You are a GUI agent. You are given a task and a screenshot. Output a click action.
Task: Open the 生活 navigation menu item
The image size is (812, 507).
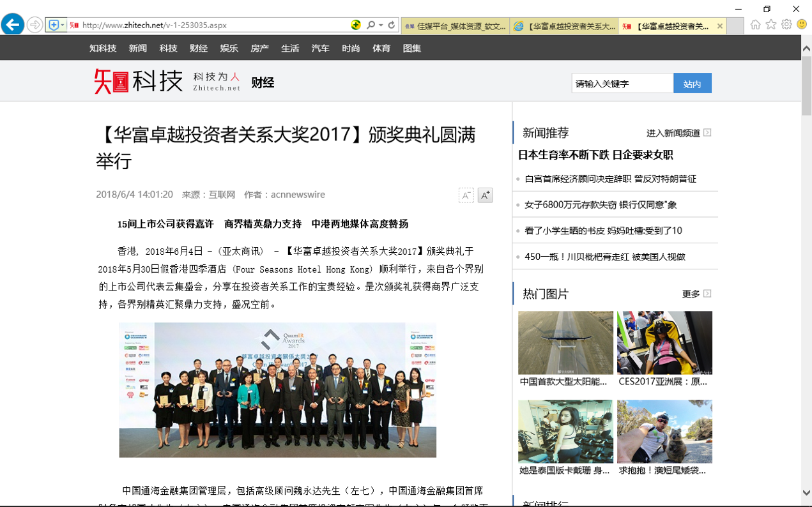click(290, 48)
